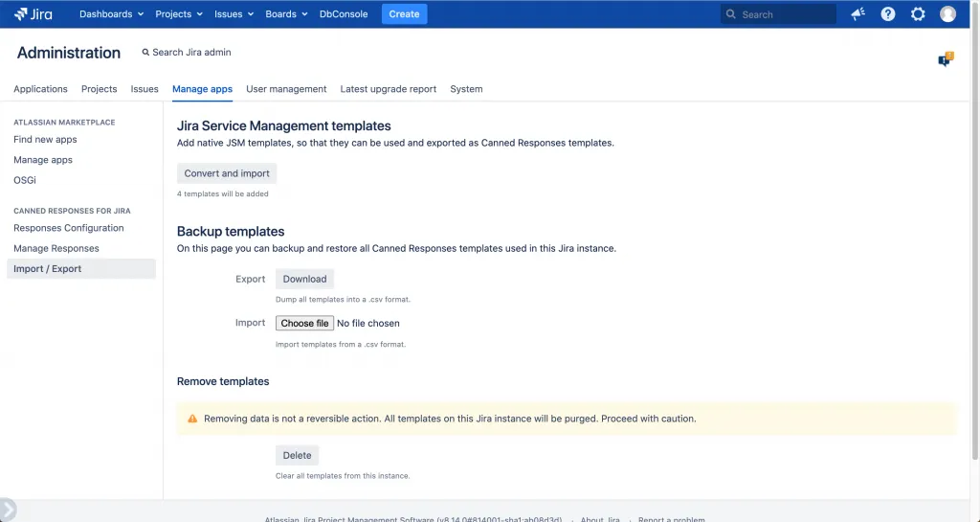Select the Manage apps tab
The image size is (980, 522).
pos(203,89)
